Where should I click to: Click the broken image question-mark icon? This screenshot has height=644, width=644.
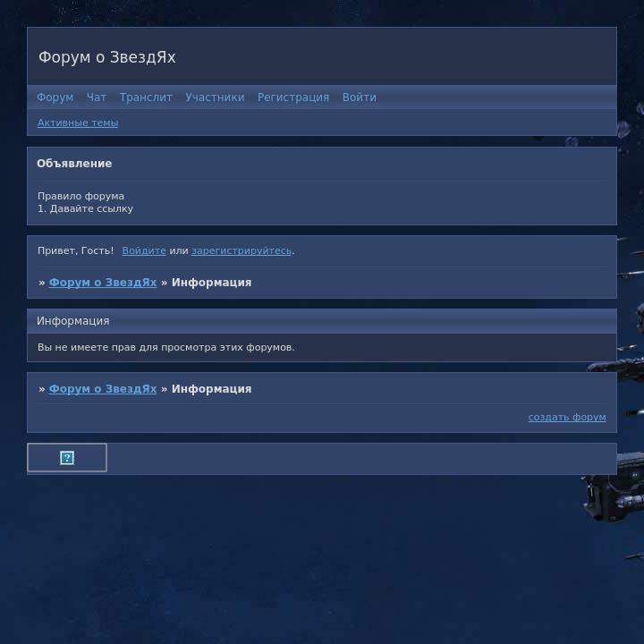[67, 458]
